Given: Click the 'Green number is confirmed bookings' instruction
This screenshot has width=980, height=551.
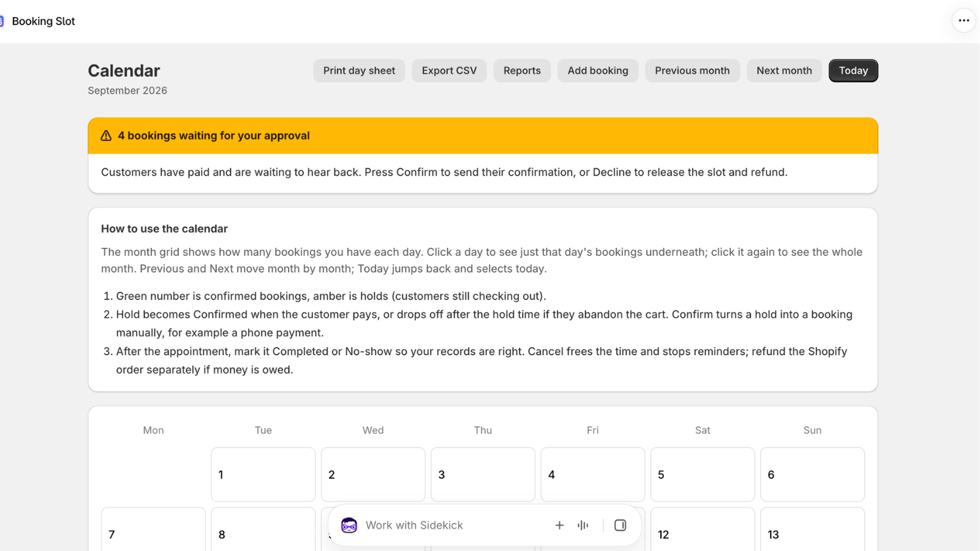Looking at the screenshot, I should pyautogui.click(x=331, y=296).
